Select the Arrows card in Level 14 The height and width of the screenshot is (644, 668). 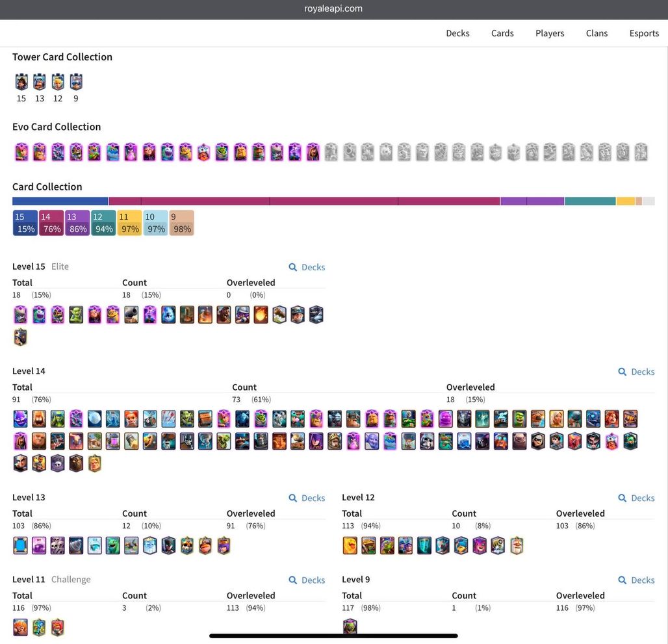(x=168, y=419)
